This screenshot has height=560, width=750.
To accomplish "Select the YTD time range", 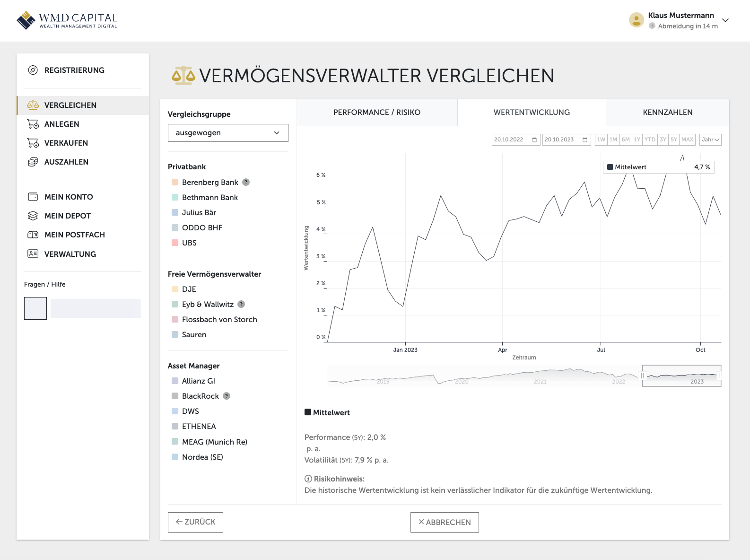I will click(650, 140).
